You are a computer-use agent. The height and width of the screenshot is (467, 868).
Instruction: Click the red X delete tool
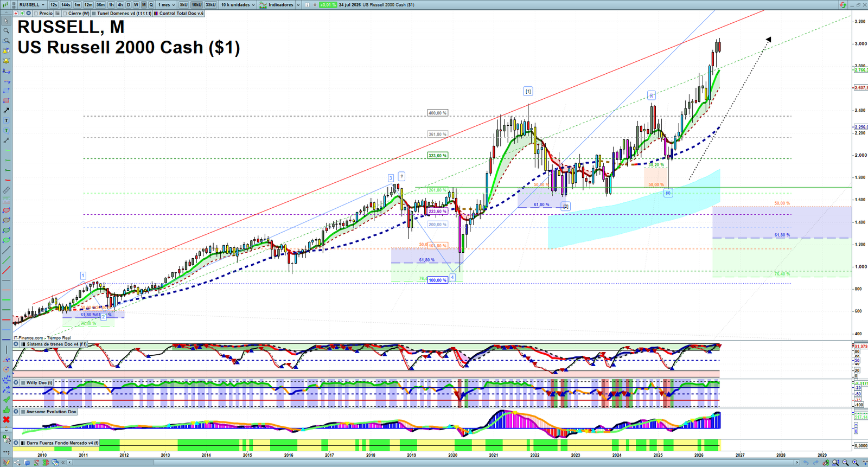(7, 420)
